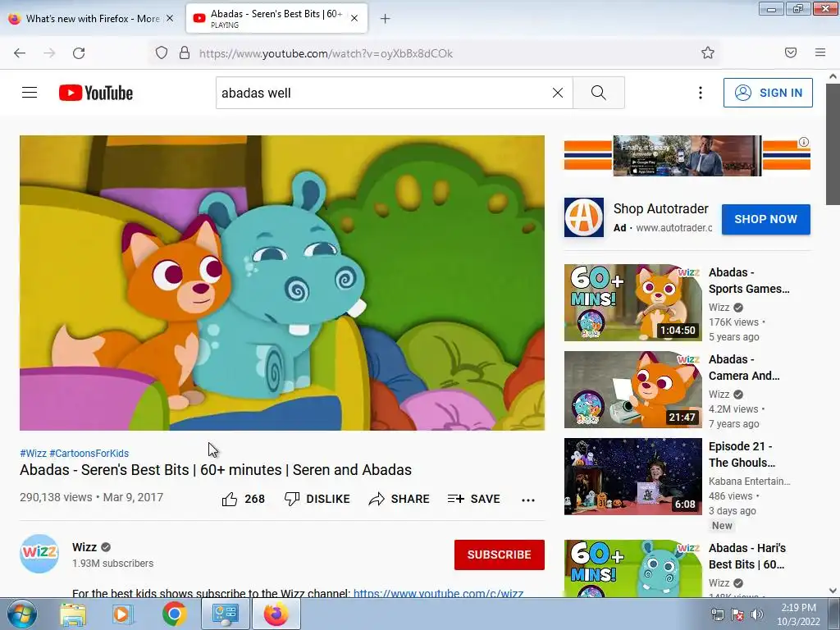
Task: Open Windows Start menu
Action: pyautogui.click(x=21, y=614)
